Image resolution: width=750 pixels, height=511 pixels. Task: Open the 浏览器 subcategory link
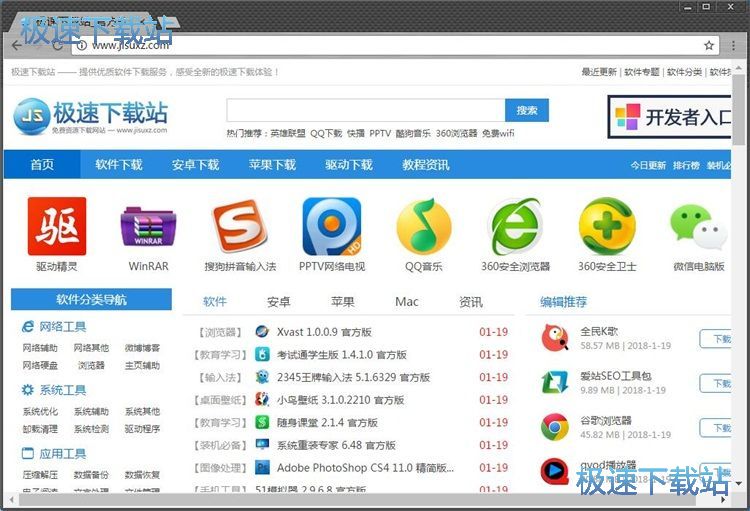91,365
